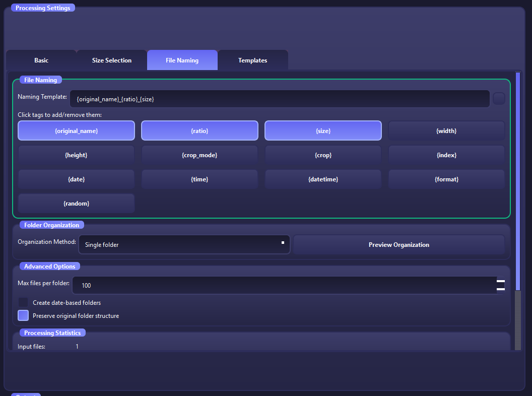Viewport: 532px width, 396px height.
Task: Uncheck Preserve original folder structure
Action: click(x=23, y=316)
